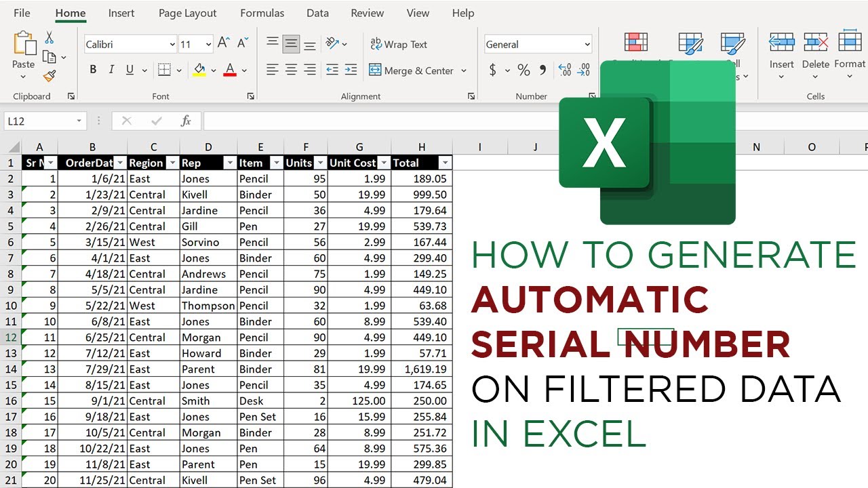The image size is (868, 488).
Task: Apply bold formatting
Action: click(93, 70)
